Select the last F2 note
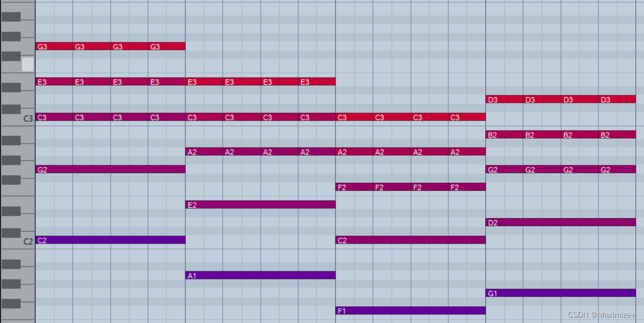This screenshot has width=644, height=323. 467,187
